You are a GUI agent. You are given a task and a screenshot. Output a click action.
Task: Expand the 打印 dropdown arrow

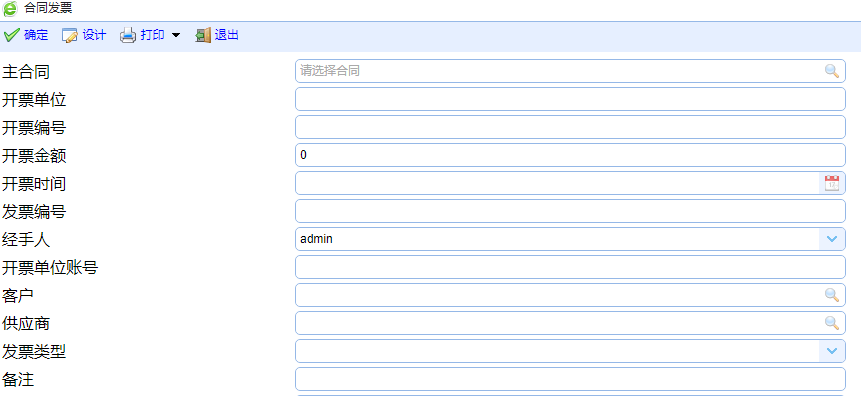[x=176, y=36]
